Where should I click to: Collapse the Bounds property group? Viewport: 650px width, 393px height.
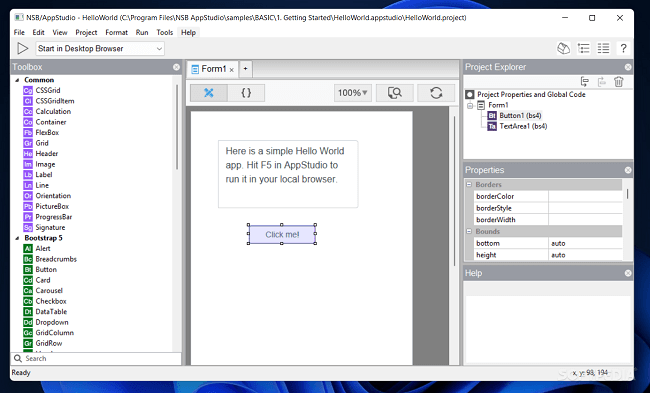[469, 231]
